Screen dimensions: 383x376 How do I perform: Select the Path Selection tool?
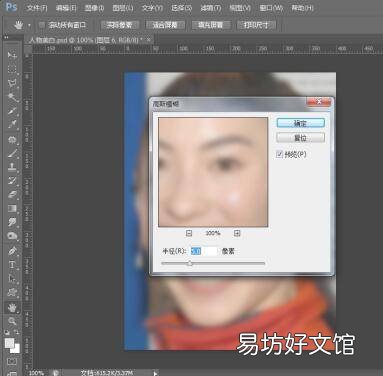click(12, 279)
